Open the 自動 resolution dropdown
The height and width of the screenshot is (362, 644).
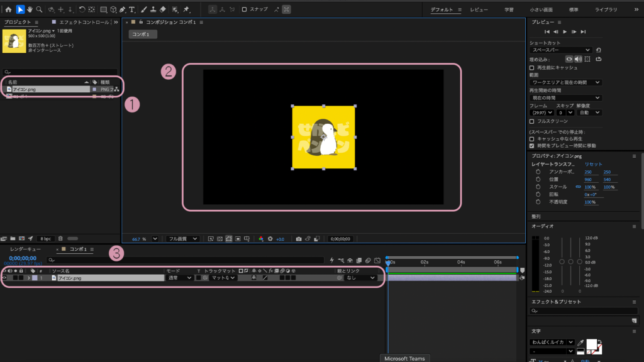(x=589, y=112)
